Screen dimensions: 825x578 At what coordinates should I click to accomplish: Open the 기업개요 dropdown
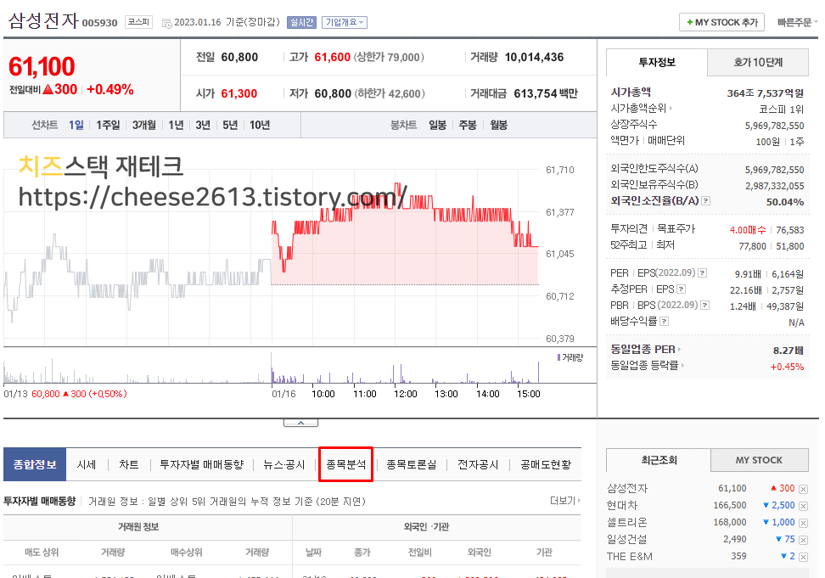pyautogui.click(x=345, y=23)
